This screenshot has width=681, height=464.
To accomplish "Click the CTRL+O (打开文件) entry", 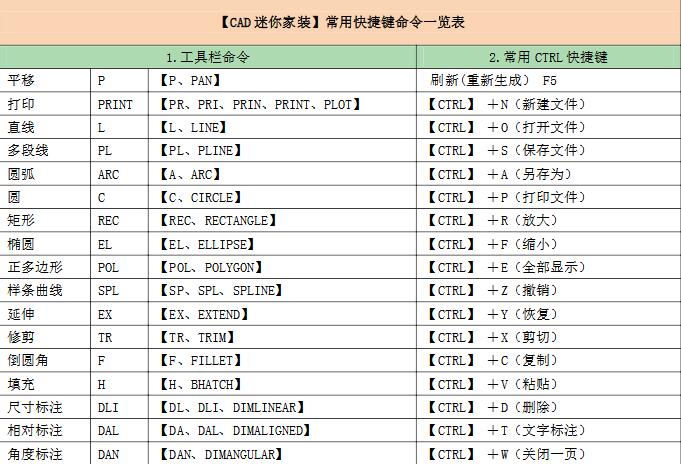I will point(549,127).
